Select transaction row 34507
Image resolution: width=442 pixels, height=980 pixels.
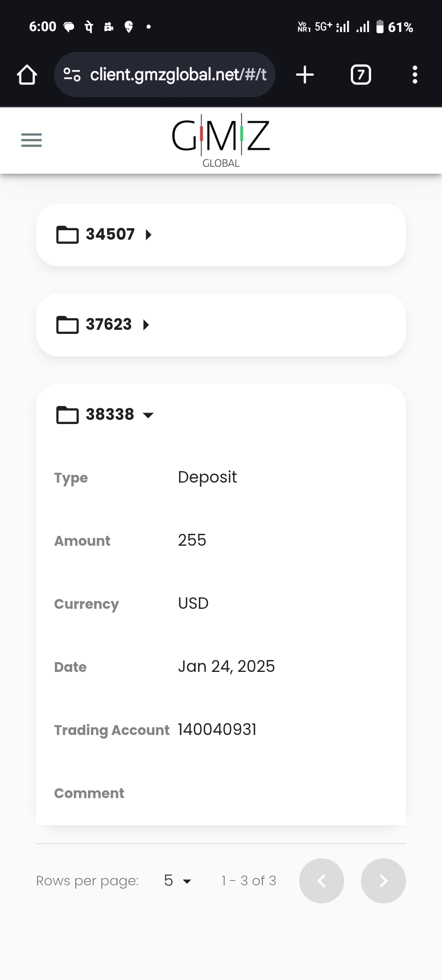(246, 235)
